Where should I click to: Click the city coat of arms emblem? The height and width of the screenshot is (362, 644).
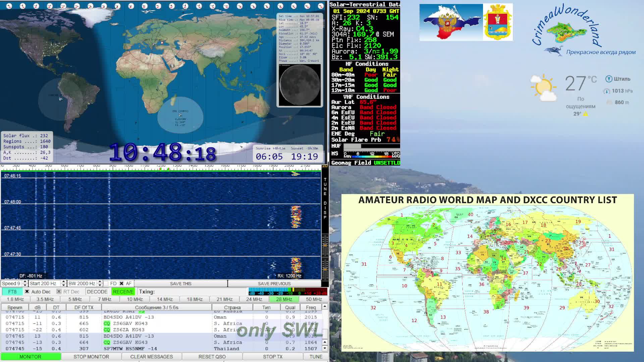498,22
